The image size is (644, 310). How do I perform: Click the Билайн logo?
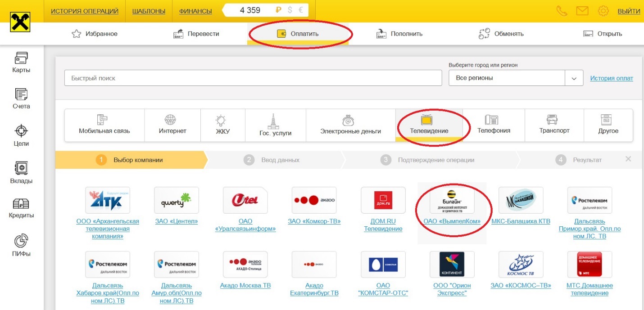(x=452, y=200)
